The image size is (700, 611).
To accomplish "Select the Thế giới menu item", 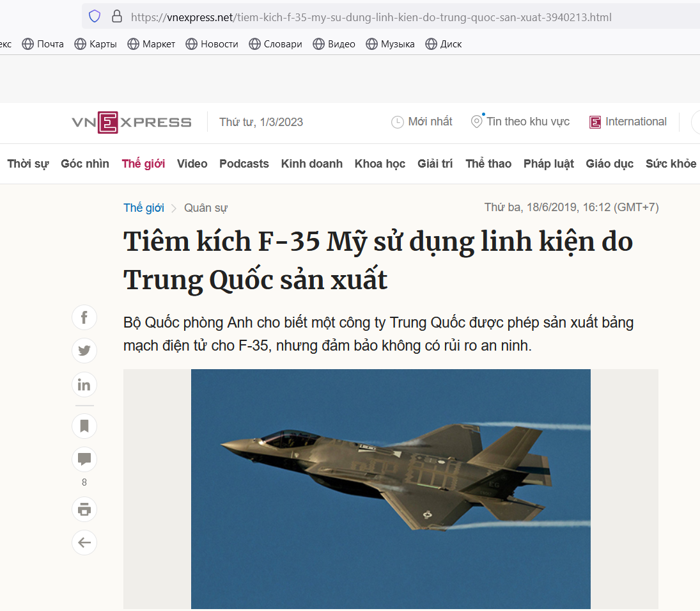I will point(143,164).
